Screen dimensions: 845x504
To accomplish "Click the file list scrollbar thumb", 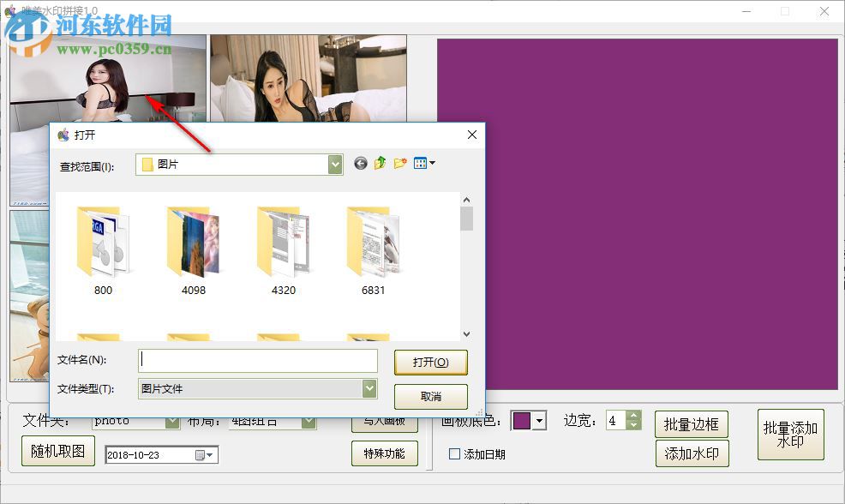I will point(467,219).
